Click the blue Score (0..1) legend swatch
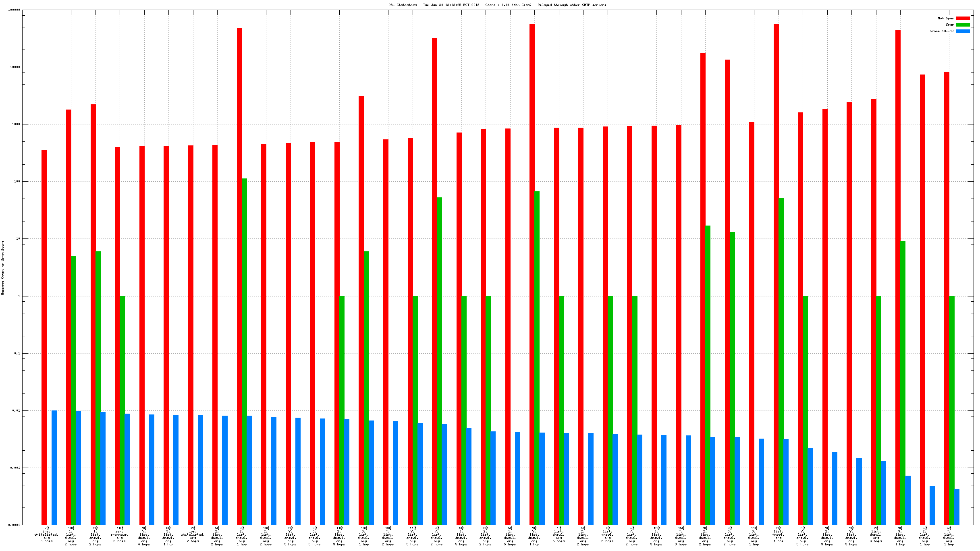Viewport: 980px width, 551px height. 963,31
